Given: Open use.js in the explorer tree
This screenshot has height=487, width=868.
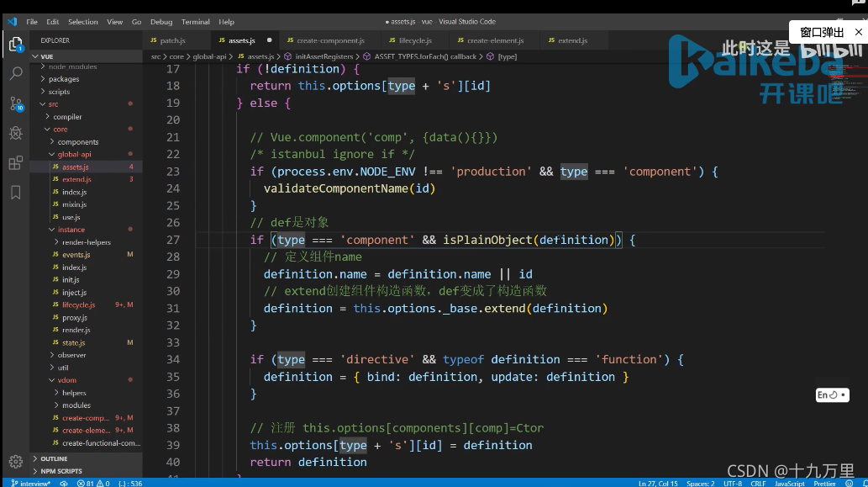Looking at the screenshot, I should 86,217.
